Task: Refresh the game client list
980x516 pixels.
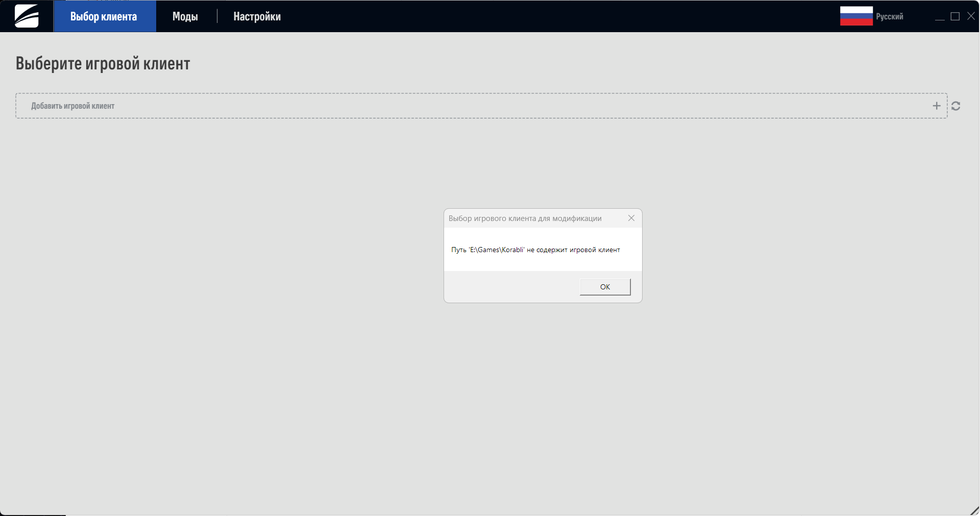Action: tap(955, 106)
